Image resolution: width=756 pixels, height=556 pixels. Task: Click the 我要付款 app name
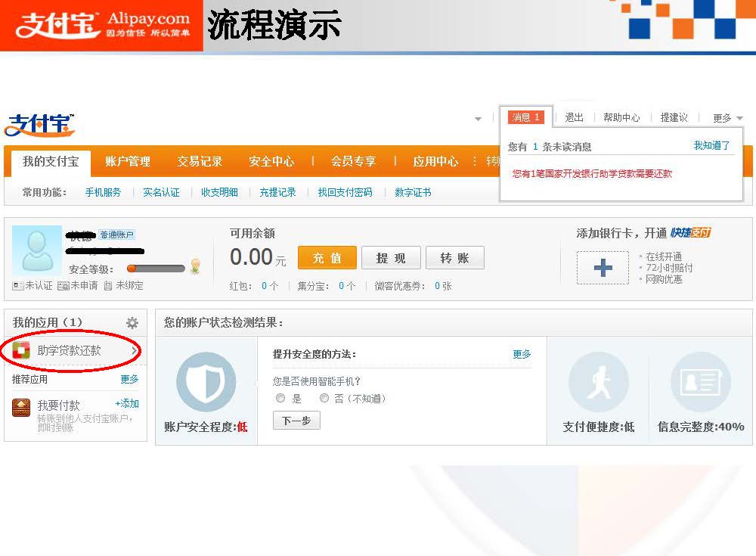pyautogui.click(x=58, y=405)
